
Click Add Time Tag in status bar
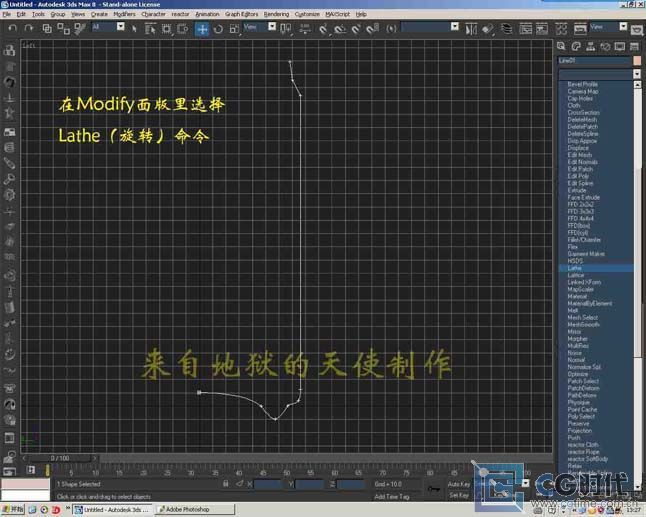[x=391, y=497]
